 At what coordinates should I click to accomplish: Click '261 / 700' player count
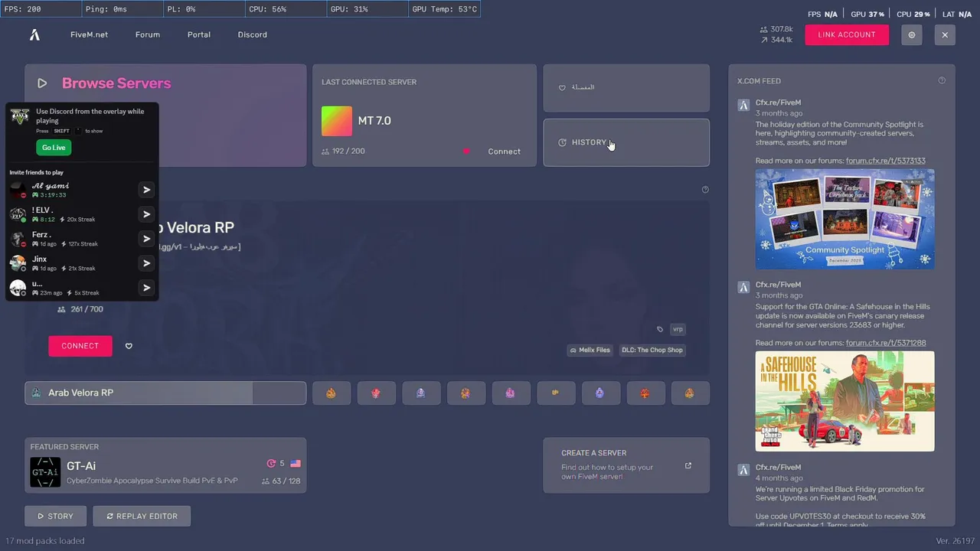86,309
